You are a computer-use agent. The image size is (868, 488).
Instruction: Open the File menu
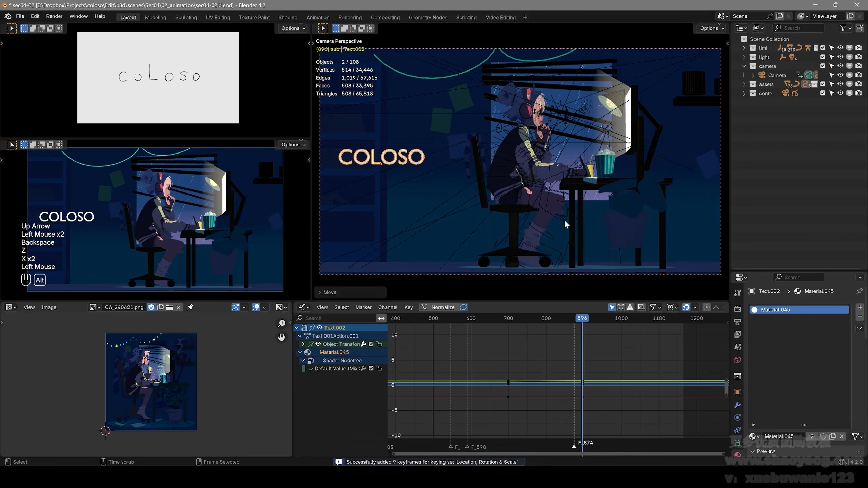coord(20,16)
